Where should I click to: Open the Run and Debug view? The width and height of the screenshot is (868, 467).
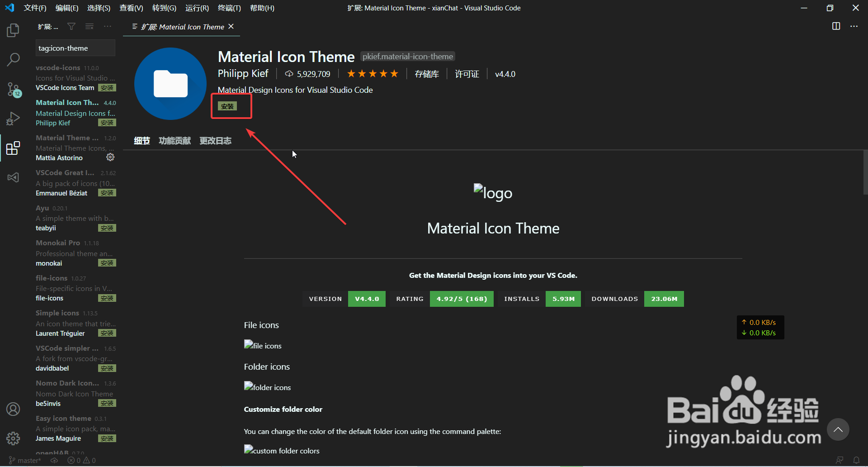pos(13,119)
